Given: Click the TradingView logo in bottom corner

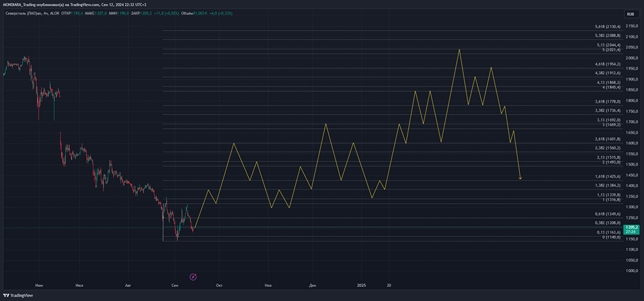Looking at the screenshot, I should tap(18, 295).
